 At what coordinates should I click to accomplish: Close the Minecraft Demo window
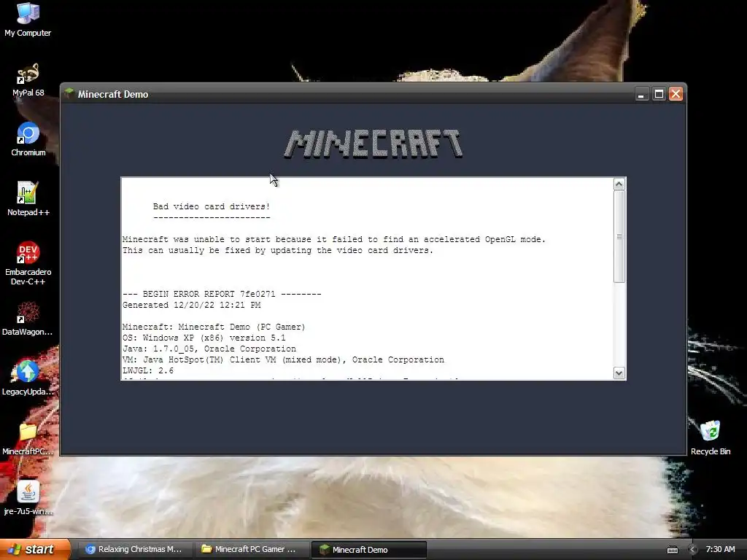coord(676,94)
